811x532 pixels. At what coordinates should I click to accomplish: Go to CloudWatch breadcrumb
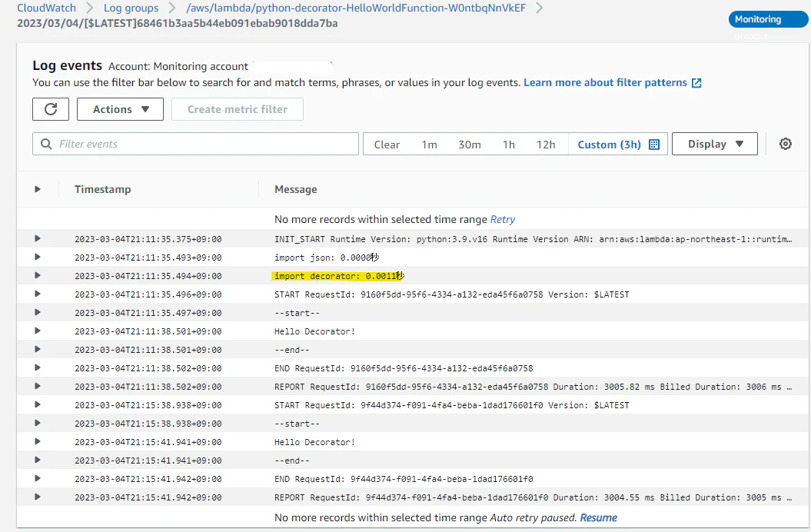coord(47,8)
